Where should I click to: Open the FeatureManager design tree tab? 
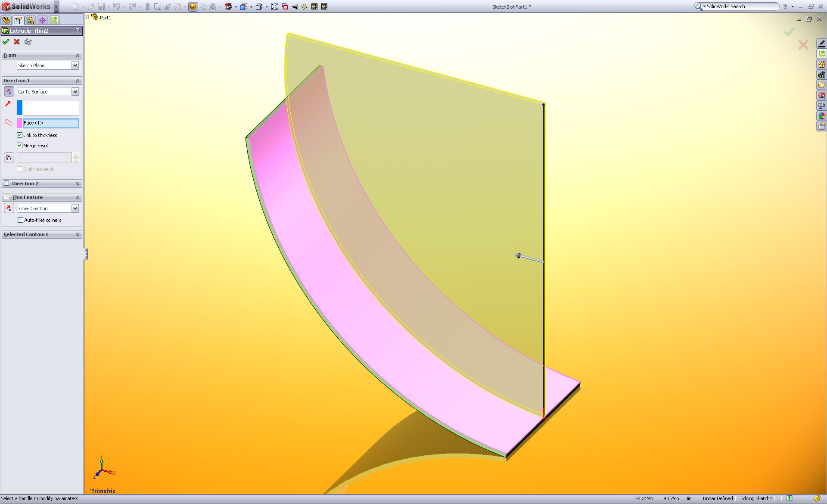pyautogui.click(x=6, y=20)
